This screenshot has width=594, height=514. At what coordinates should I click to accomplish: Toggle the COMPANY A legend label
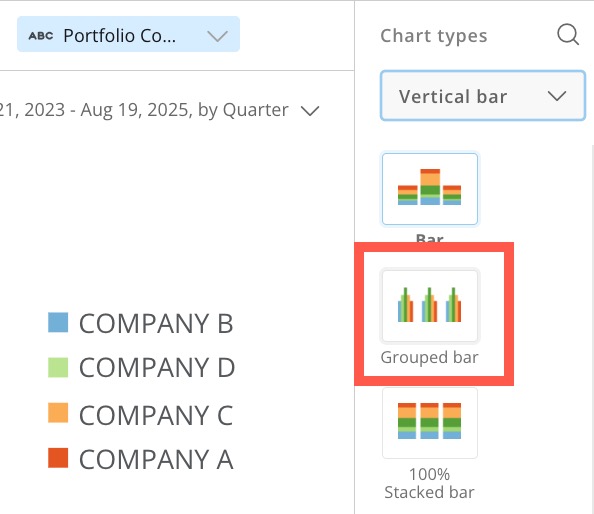click(x=156, y=459)
